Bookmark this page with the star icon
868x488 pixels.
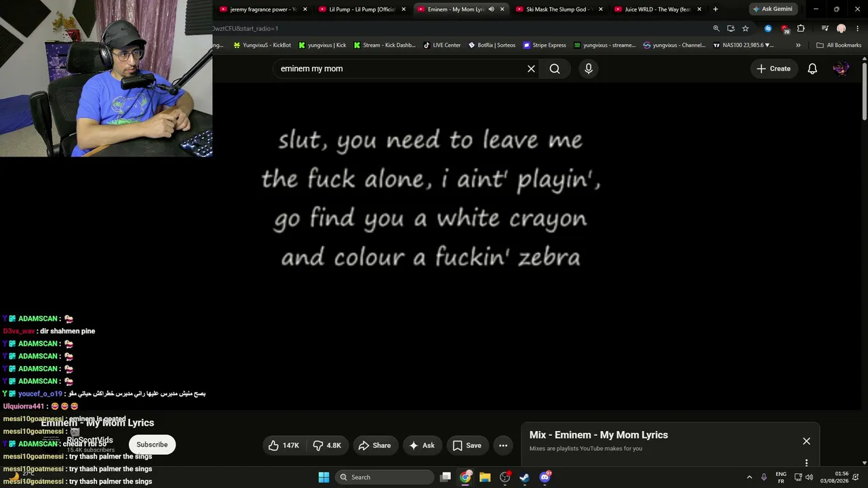[745, 28]
